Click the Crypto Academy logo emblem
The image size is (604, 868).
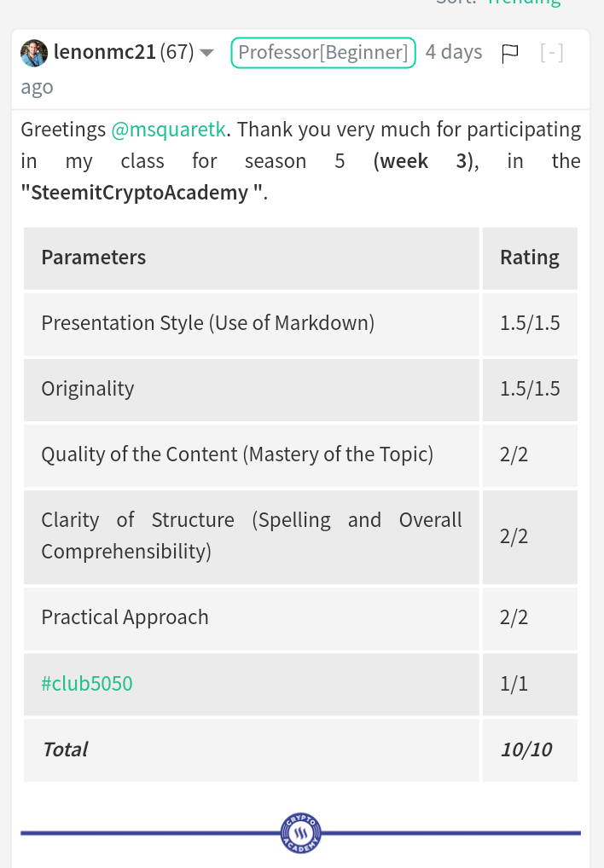300,832
